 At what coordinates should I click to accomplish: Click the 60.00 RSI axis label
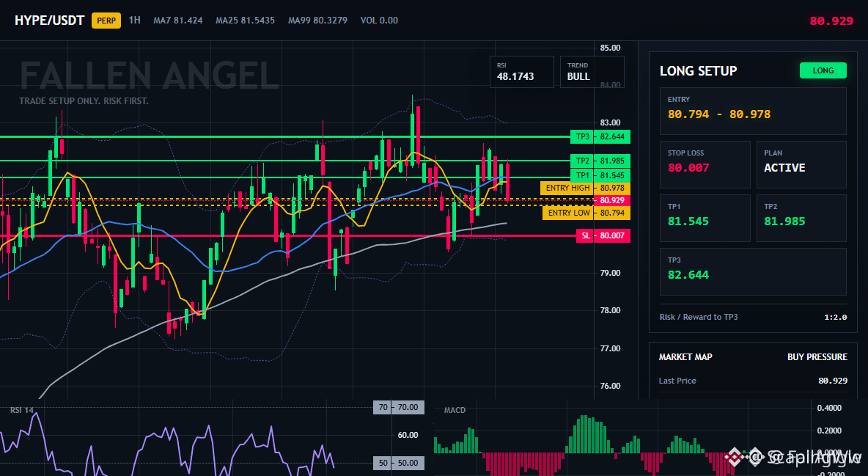[408, 435]
